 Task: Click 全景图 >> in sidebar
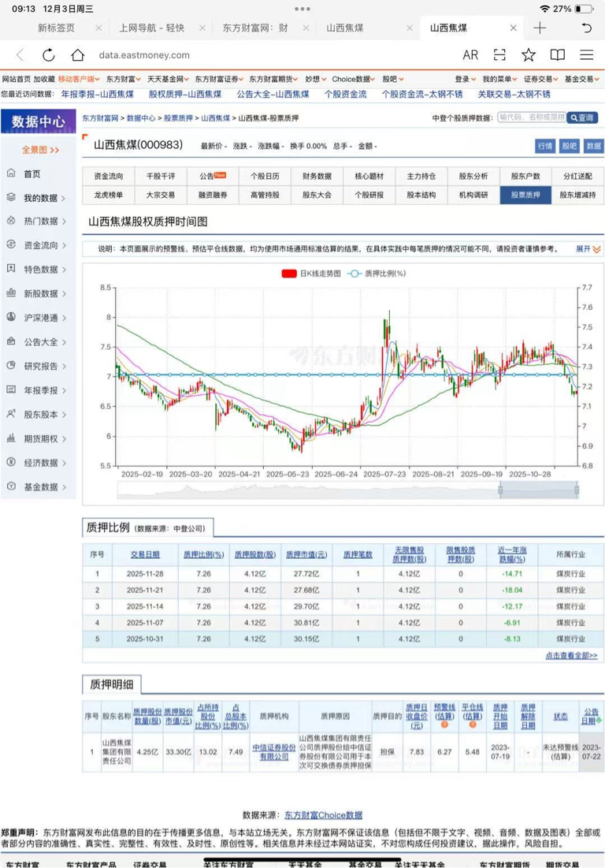(40, 150)
